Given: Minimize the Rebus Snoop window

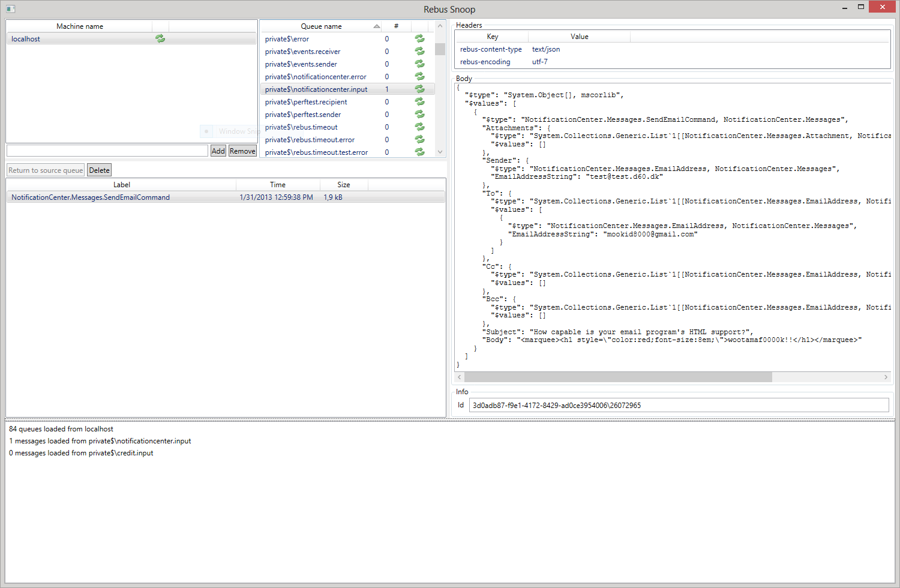Looking at the screenshot, I should tap(844, 7).
